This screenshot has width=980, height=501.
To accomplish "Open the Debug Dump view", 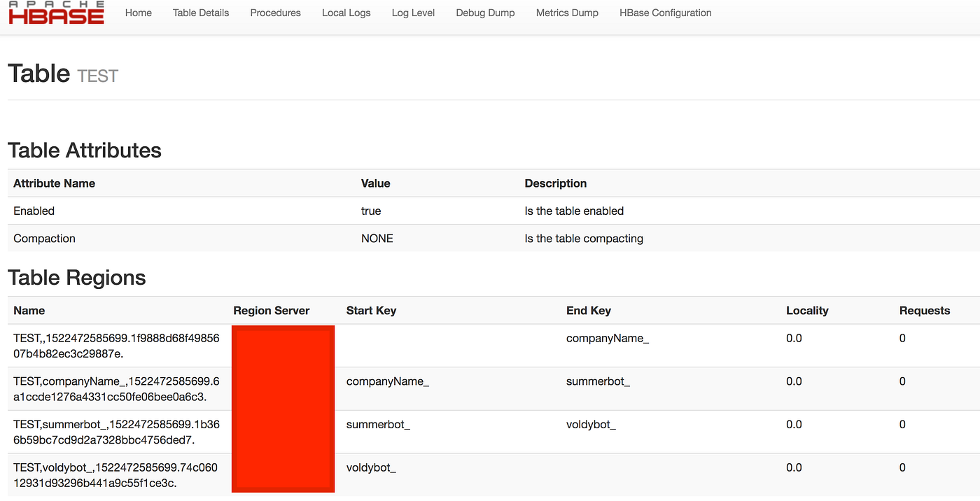I will [485, 13].
